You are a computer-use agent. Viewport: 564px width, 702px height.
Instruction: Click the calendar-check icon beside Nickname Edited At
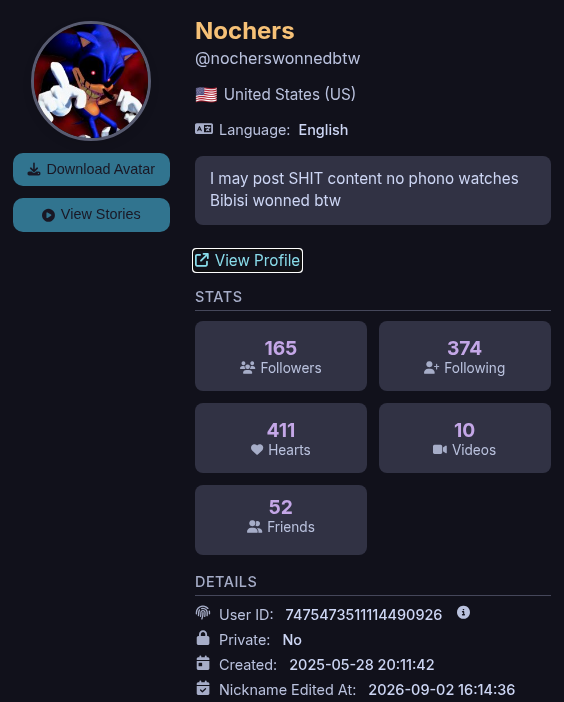pos(203,688)
